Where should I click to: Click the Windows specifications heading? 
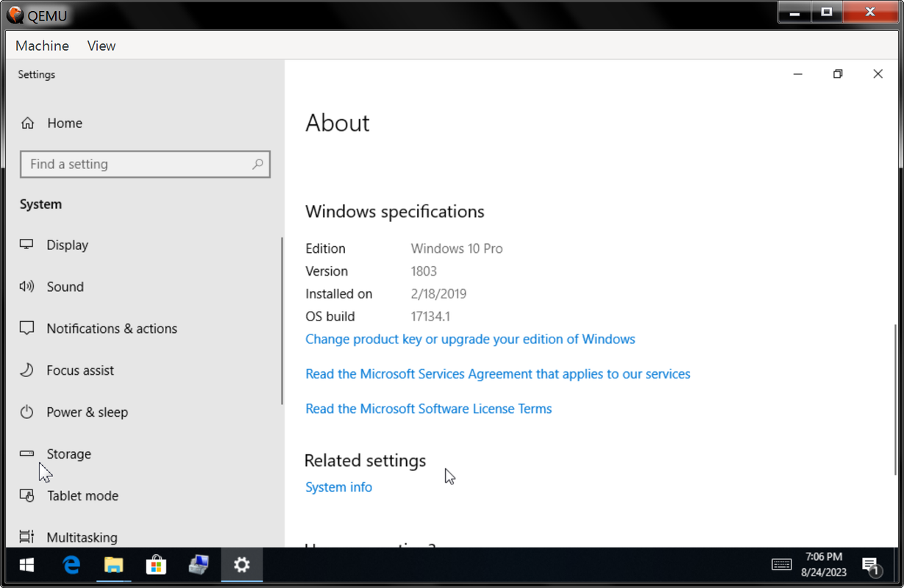pos(395,212)
